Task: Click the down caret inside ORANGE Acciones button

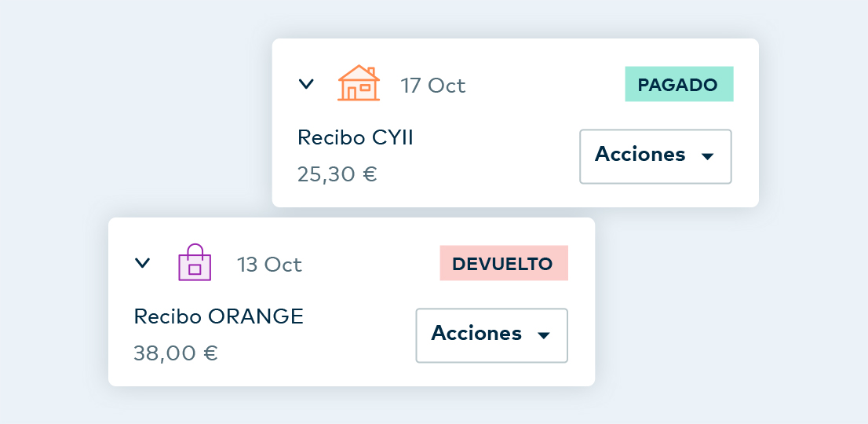Action: pyautogui.click(x=543, y=335)
